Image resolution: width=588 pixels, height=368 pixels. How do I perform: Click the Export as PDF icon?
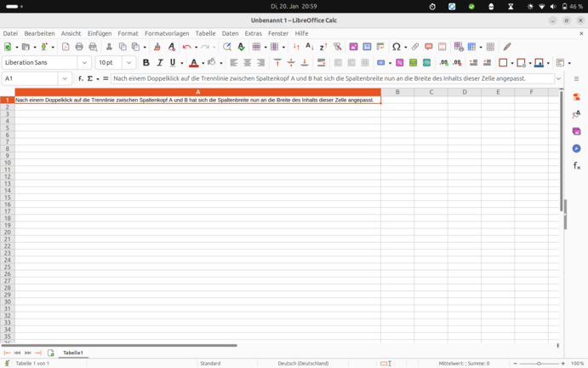(66, 47)
